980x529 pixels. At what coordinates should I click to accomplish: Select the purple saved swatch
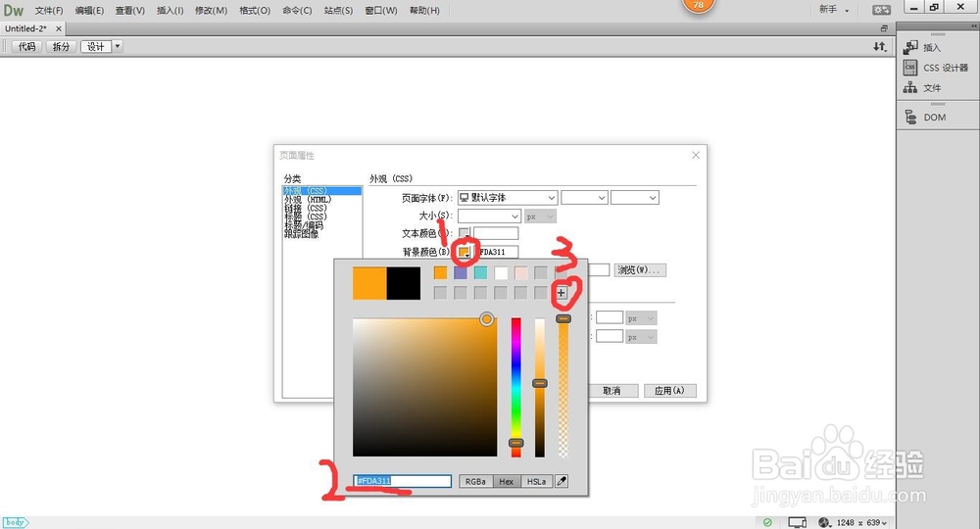click(461, 272)
